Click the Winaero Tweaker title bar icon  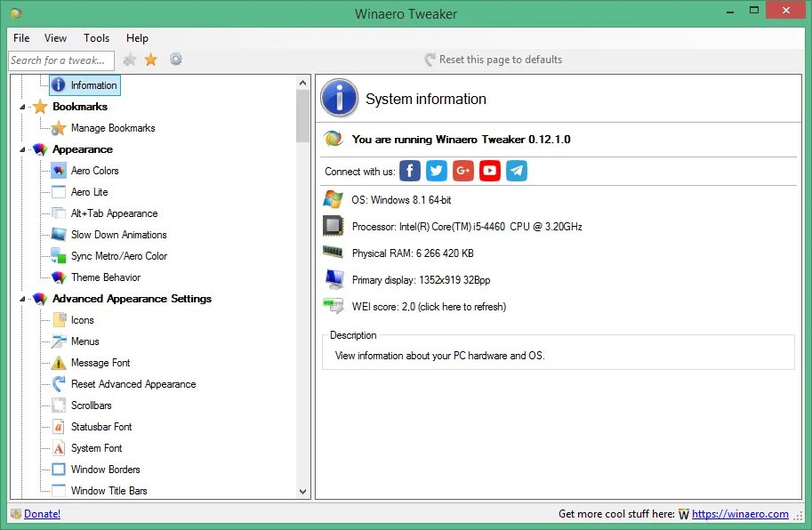16,13
